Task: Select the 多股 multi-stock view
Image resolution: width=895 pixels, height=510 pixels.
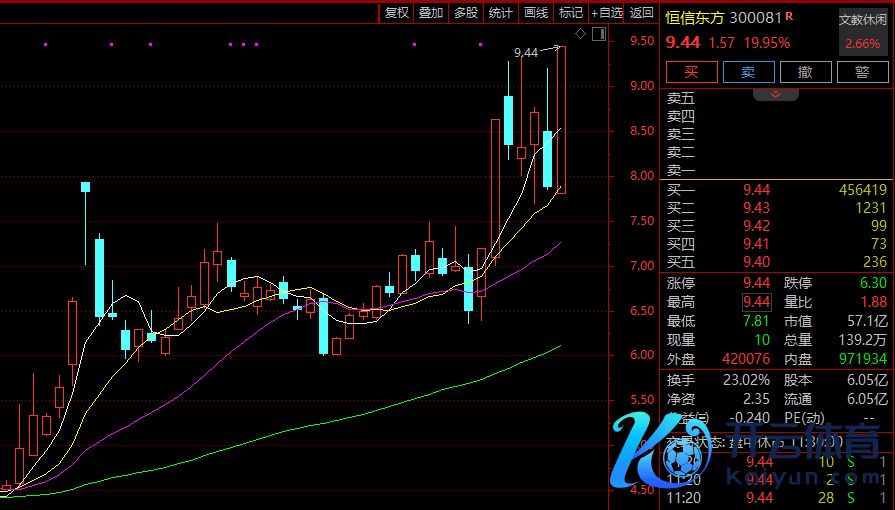Action: point(465,13)
